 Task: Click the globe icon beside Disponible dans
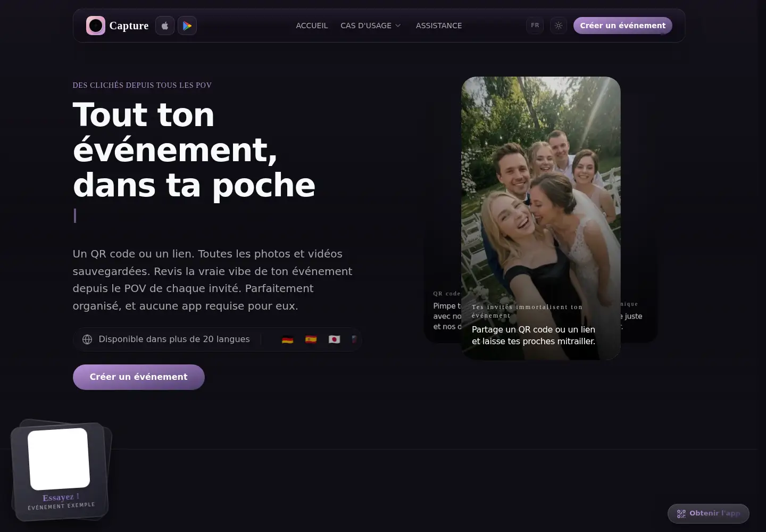coord(87,339)
